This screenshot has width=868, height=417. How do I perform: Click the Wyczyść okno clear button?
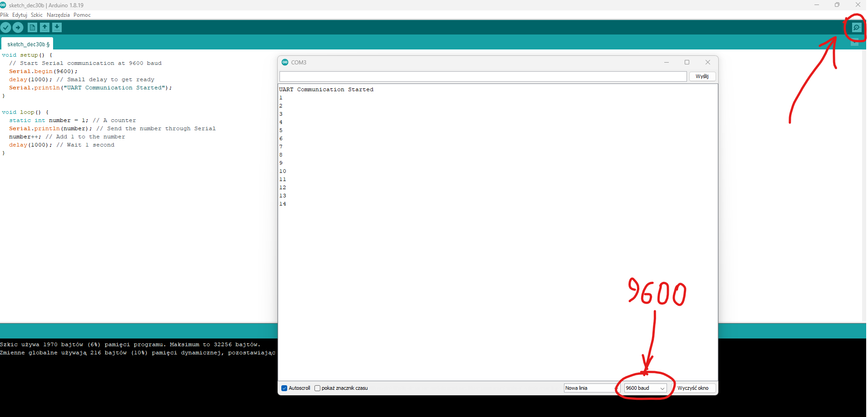[693, 388]
